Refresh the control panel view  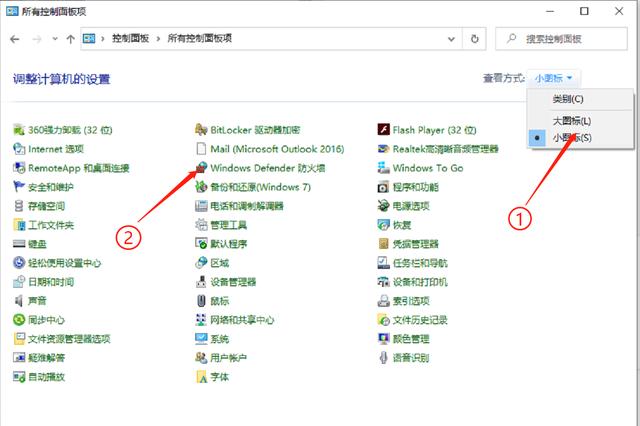(x=474, y=39)
